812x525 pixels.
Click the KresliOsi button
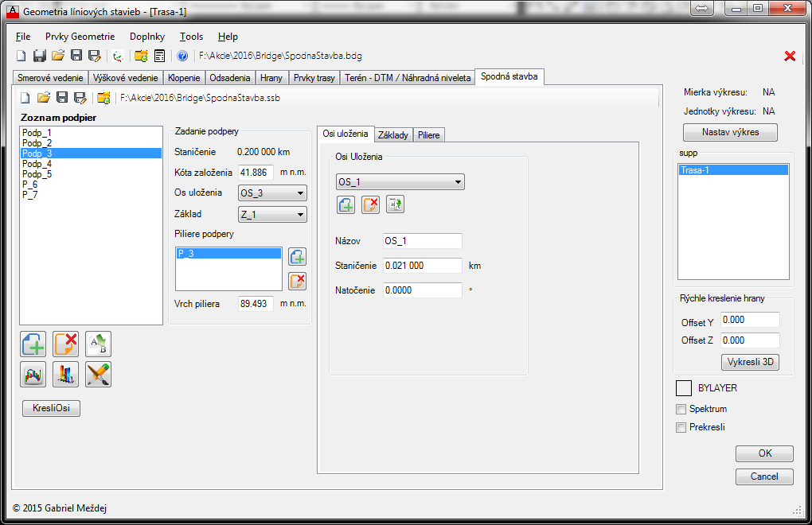(x=52, y=408)
